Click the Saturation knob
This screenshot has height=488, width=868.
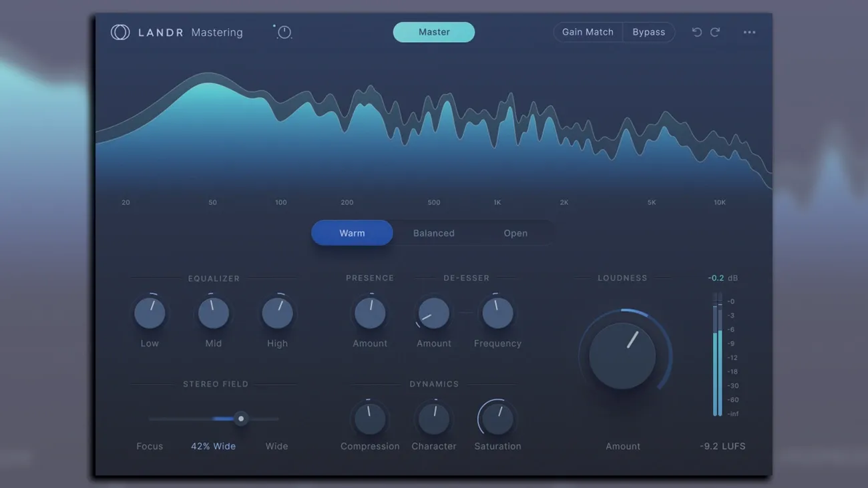click(x=497, y=419)
